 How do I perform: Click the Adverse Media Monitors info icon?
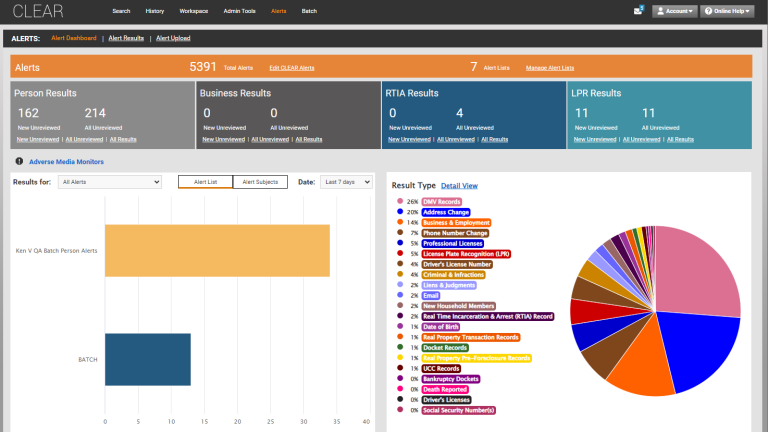(x=18, y=161)
